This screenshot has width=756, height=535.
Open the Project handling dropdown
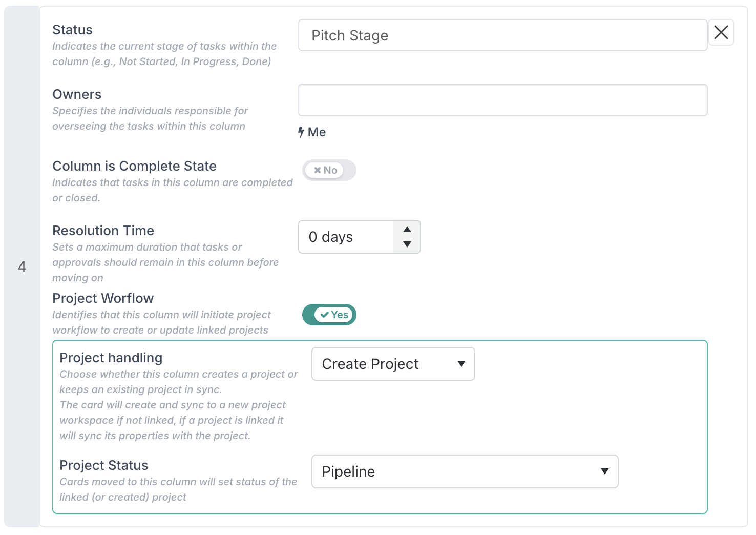click(393, 364)
